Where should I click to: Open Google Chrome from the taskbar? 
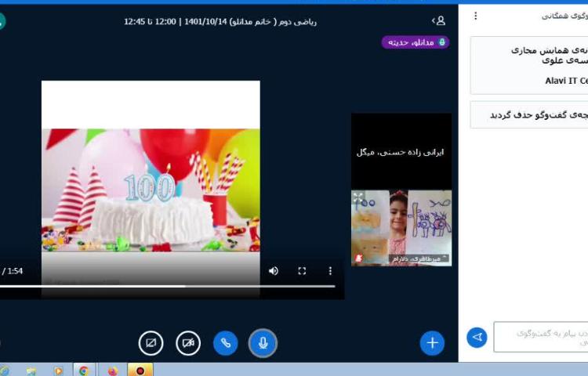coord(84,370)
